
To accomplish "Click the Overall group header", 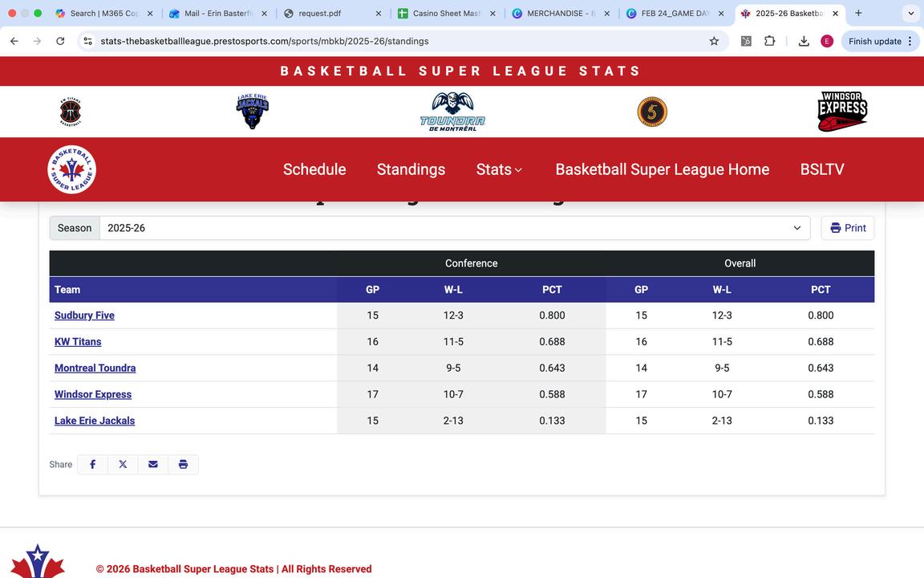I will pyautogui.click(x=740, y=263).
